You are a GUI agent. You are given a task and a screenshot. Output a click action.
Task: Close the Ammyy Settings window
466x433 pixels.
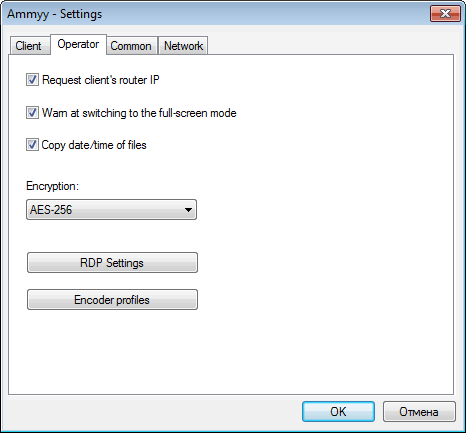pyautogui.click(x=445, y=14)
